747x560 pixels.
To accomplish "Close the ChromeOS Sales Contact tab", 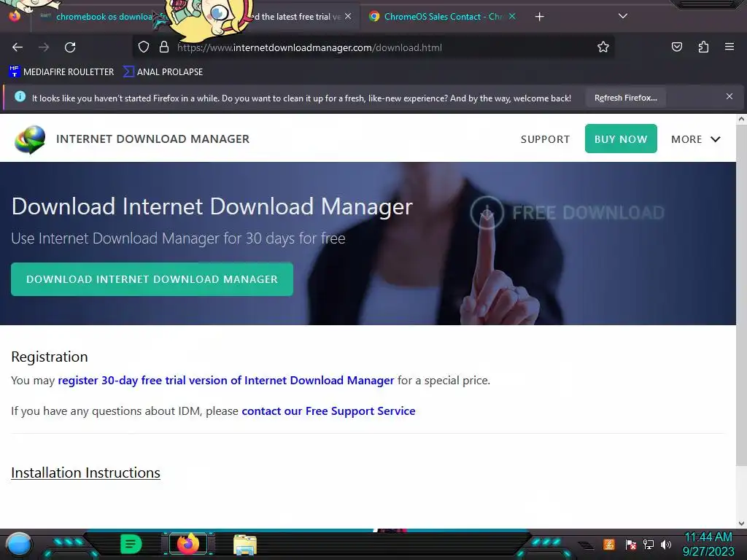I will pyautogui.click(x=512, y=16).
